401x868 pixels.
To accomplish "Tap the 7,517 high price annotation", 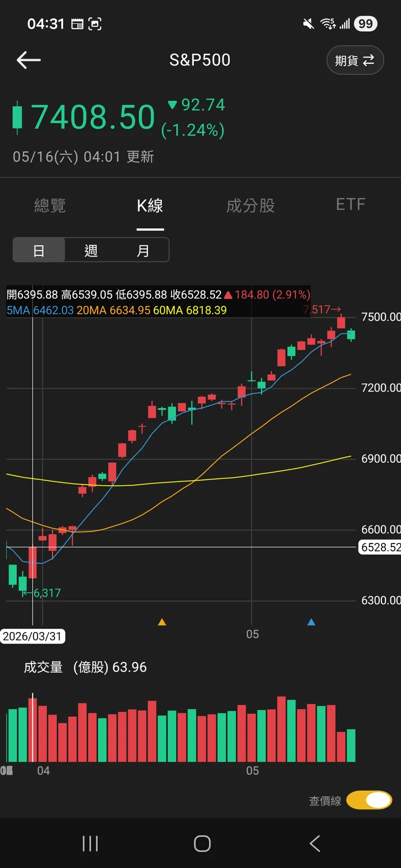I will 322,310.
